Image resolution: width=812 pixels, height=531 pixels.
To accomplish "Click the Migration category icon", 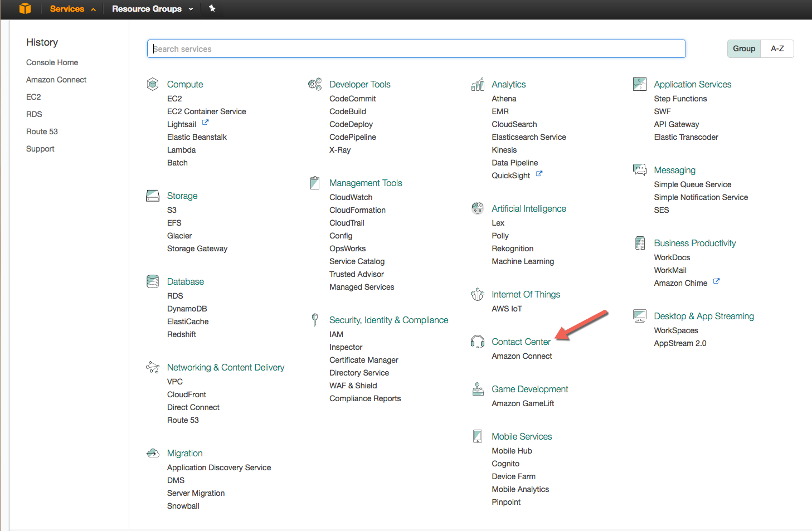I will point(153,453).
